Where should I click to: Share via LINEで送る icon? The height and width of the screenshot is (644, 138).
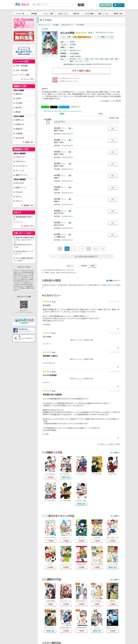click(45, 107)
